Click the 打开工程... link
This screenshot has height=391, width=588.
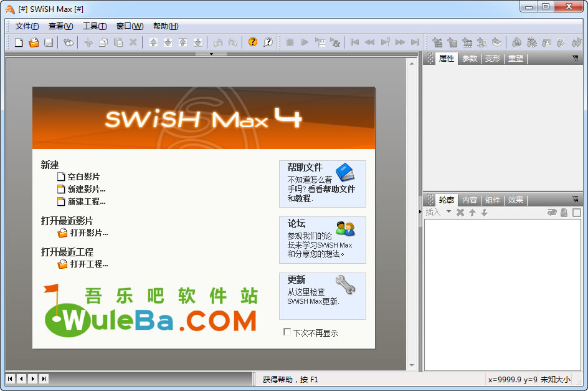coord(89,264)
